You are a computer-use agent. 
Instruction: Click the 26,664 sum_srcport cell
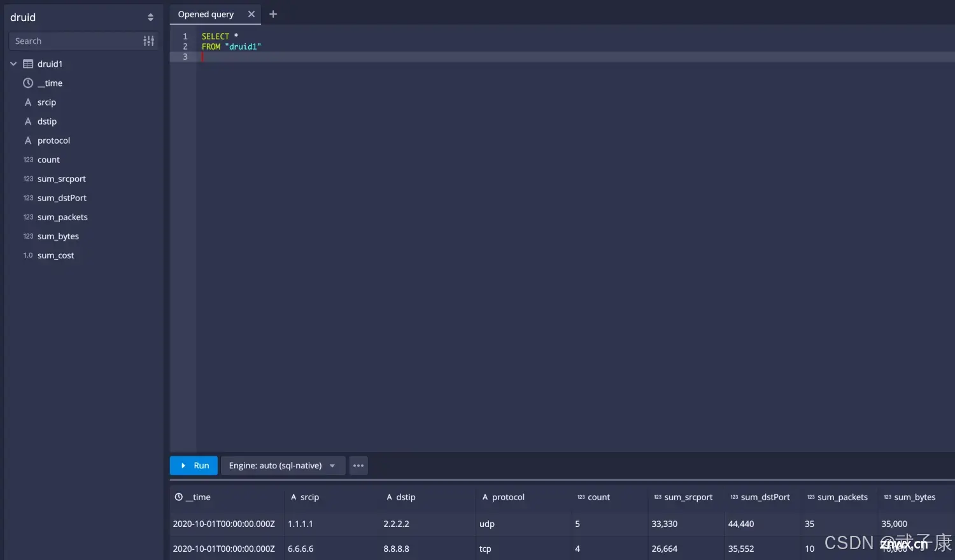(x=686, y=549)
